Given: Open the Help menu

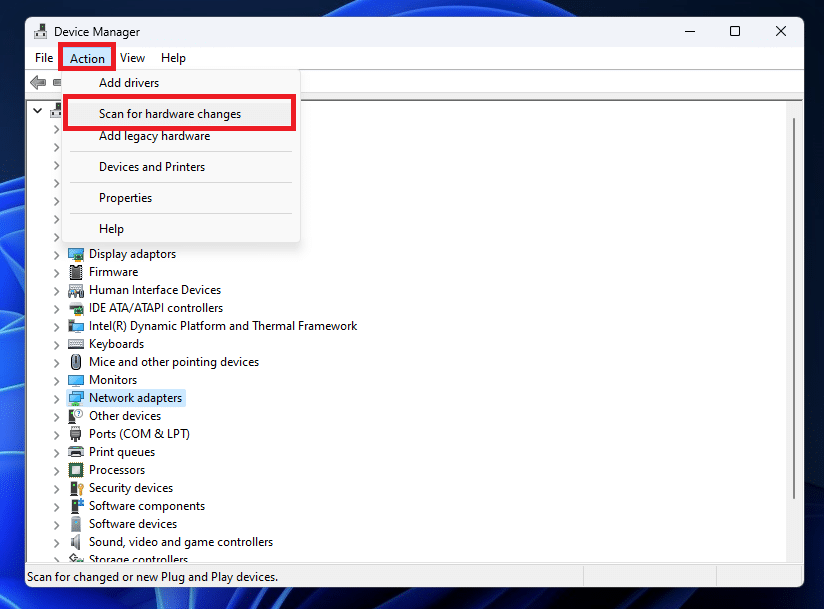Looking at the screenshot, I should (173, 57).
